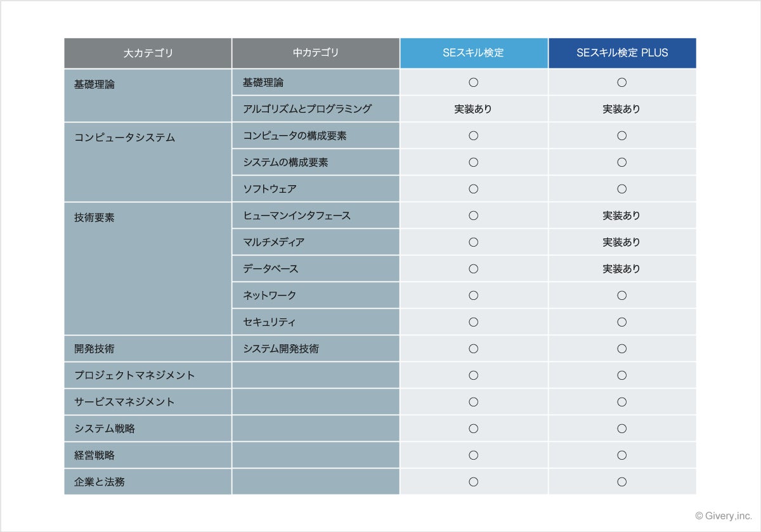Click the コンピュータシステム category cell

(x=148, y=162)
